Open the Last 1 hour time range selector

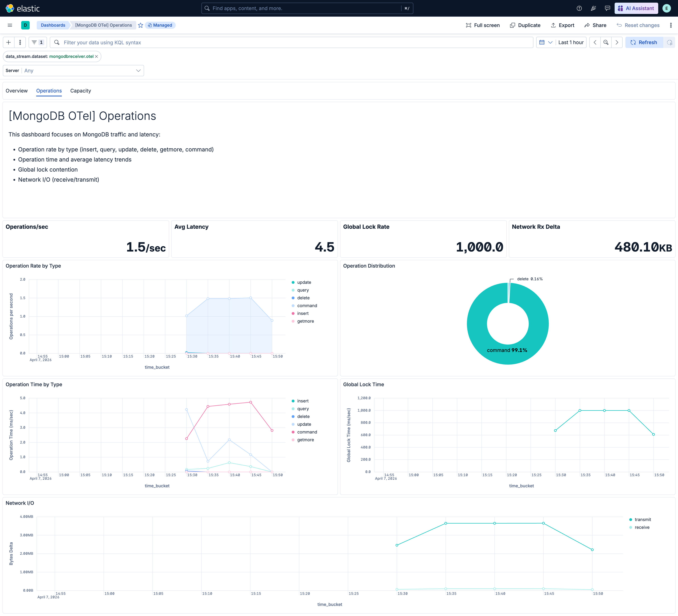pos(571,42)
